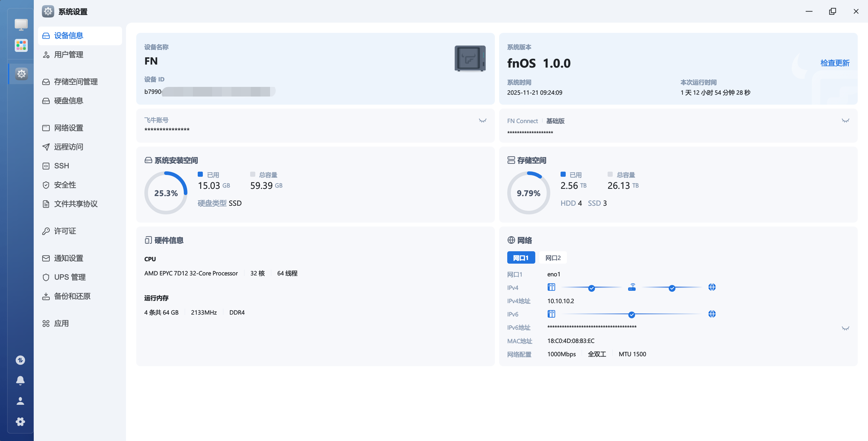868x441 pixels.
Task: Open the SSH settings page
Action: [61, 166]
